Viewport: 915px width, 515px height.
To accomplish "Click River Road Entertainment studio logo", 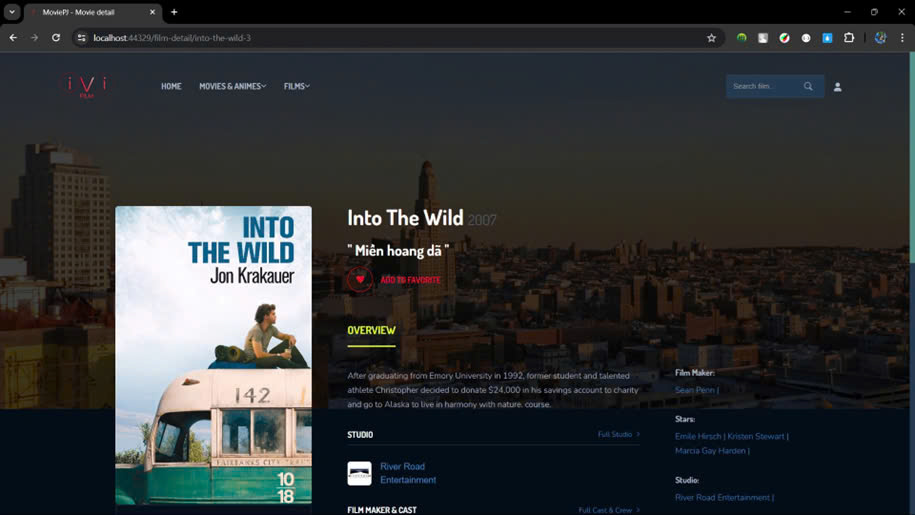I will click(x=359, y=474).
